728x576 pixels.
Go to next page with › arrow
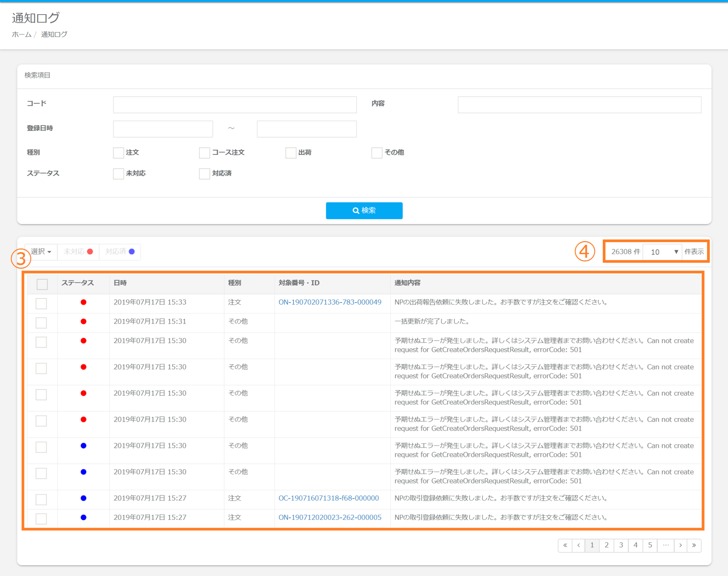[680, 545]
